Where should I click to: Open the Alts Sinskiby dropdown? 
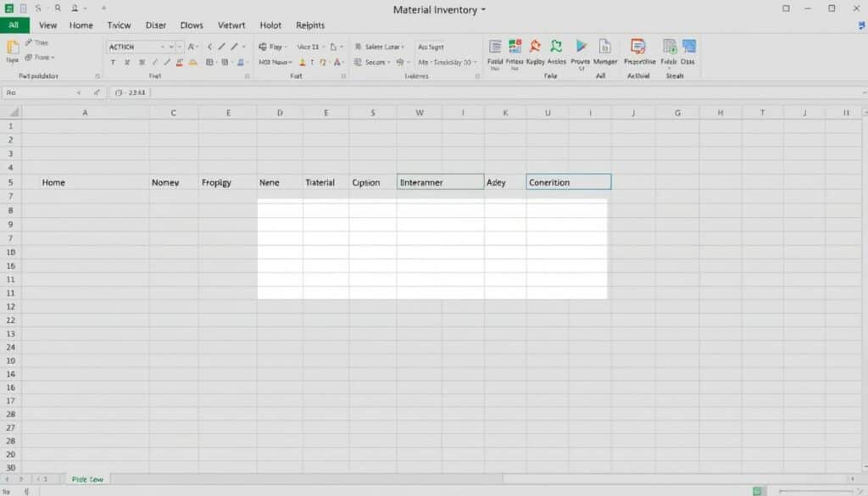(448, 63)
